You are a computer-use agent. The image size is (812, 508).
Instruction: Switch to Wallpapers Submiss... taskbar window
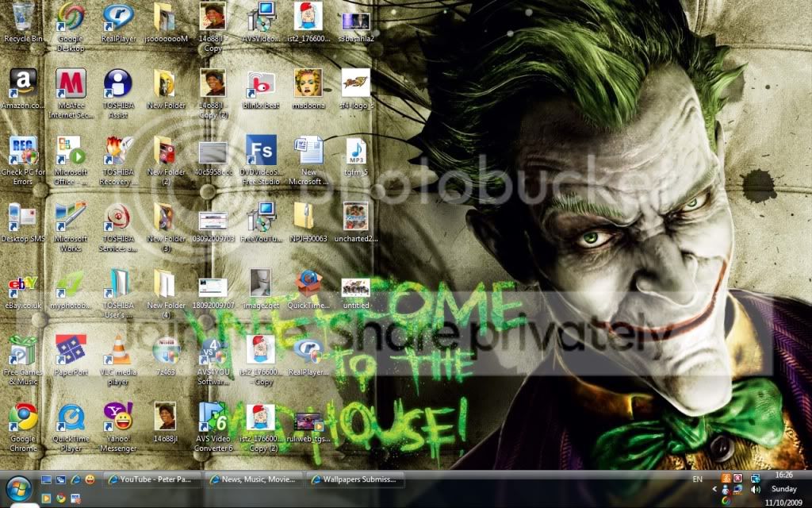(x=356, y=480)
